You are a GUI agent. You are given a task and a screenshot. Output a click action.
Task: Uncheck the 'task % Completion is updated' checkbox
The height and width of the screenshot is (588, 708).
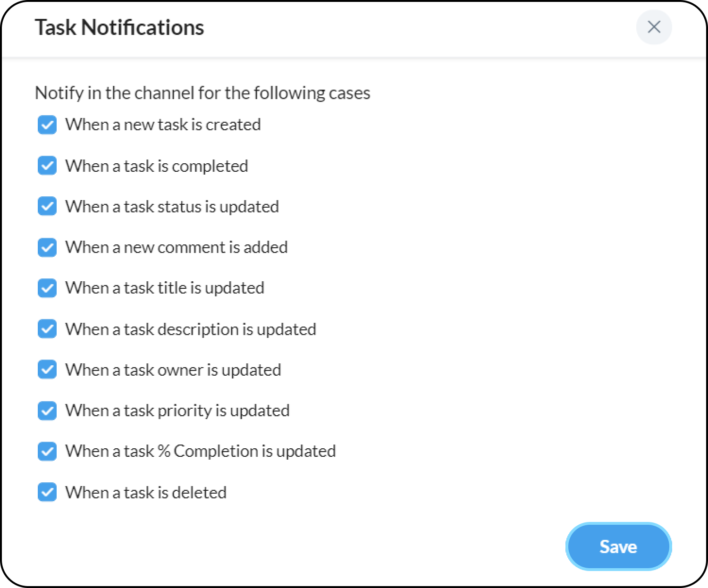coord(47,451)
